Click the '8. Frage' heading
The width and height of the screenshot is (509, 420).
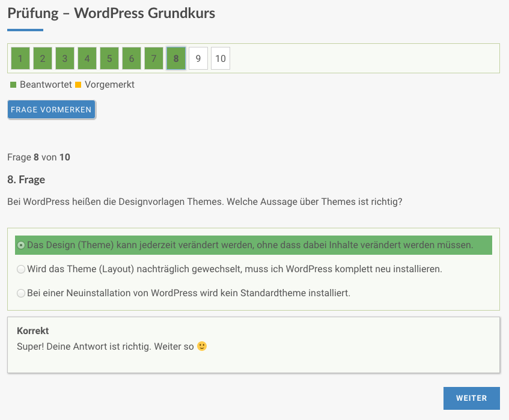pyautogui.click(x=26, y=180)
